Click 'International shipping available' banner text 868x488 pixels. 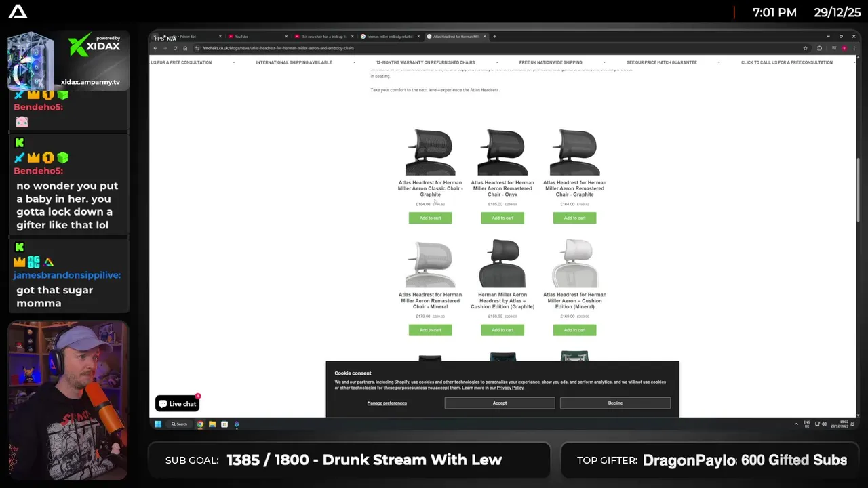pos(294,62)
